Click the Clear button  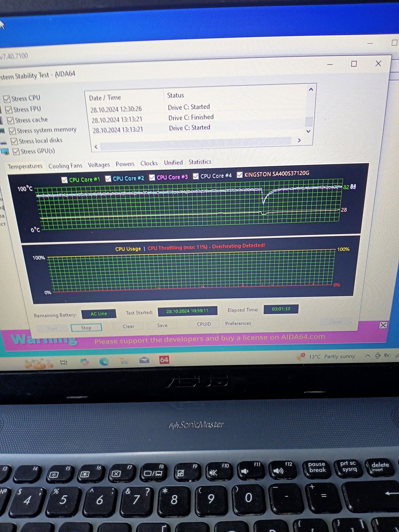pos(128,326)
